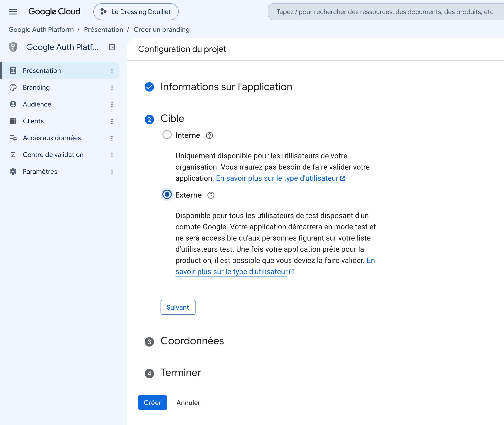Open Centre de validation in the sidebar
The width and height of the screenshot is (504, 425).
click(60, 155)
